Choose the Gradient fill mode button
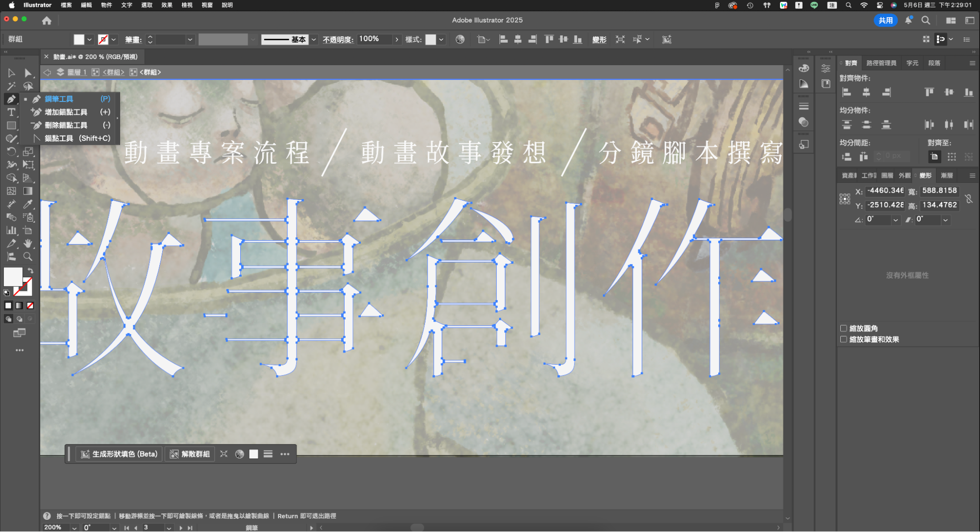The image size is (980, 532). tap(19, 305)
